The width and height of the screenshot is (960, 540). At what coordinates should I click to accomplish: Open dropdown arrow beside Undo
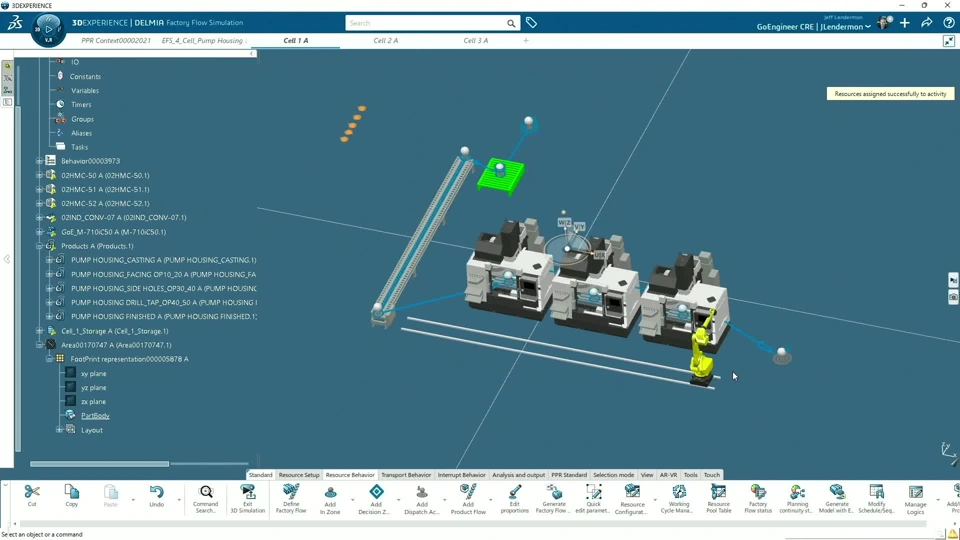click(x=179, y=500)
